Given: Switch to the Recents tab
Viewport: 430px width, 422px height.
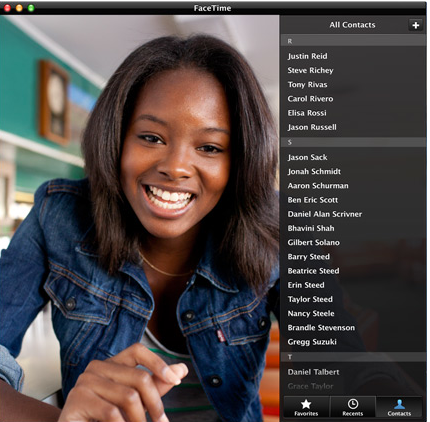Looking at the screenshot, I should coord(353,407).
